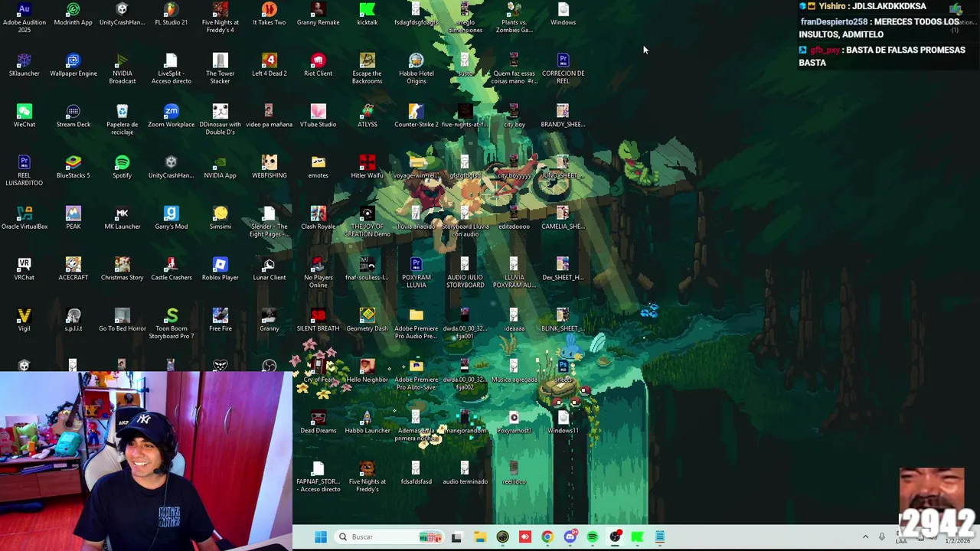This screenshot has width=980, height=551.
Task: Open the Free Fire shortcut
Action: (220, 321)
